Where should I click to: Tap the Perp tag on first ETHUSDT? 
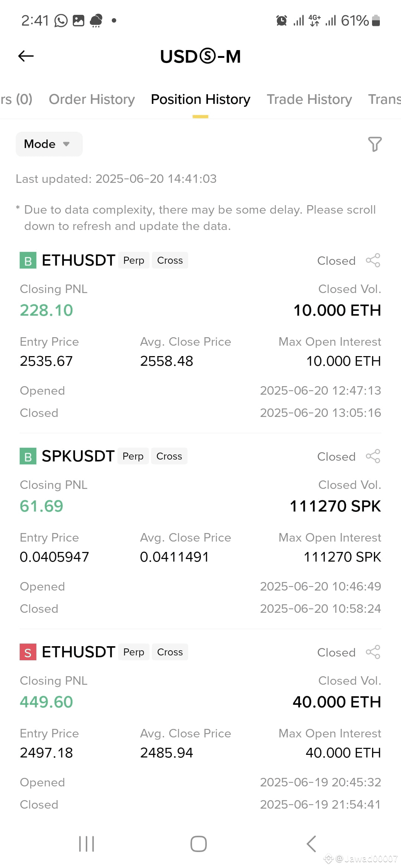pos(134,260)
